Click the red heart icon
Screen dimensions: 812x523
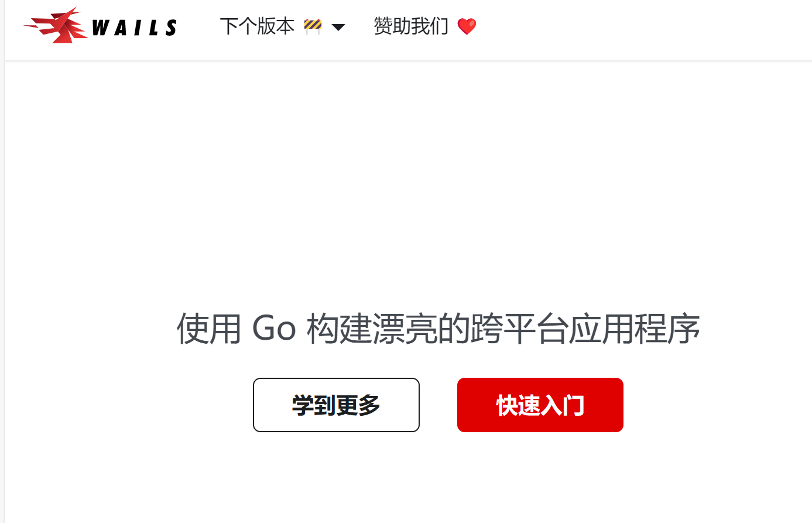467,26
